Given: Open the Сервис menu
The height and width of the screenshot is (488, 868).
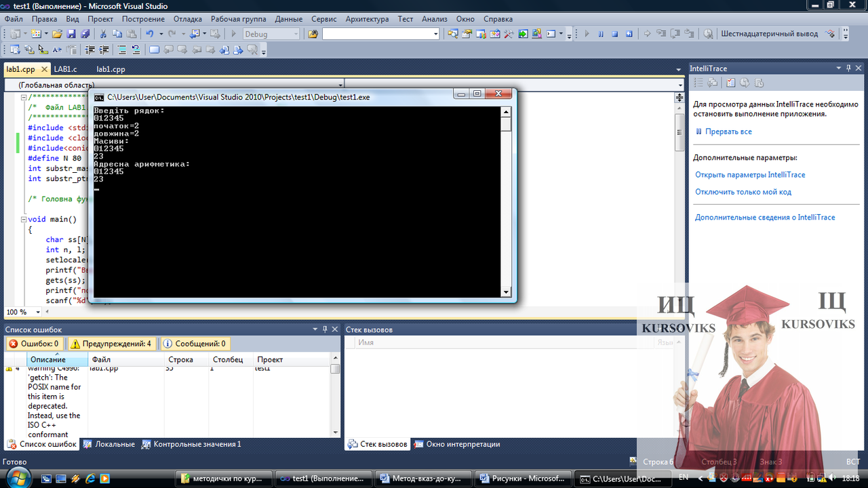Looking at the screenshot, I should pos(324,19).
